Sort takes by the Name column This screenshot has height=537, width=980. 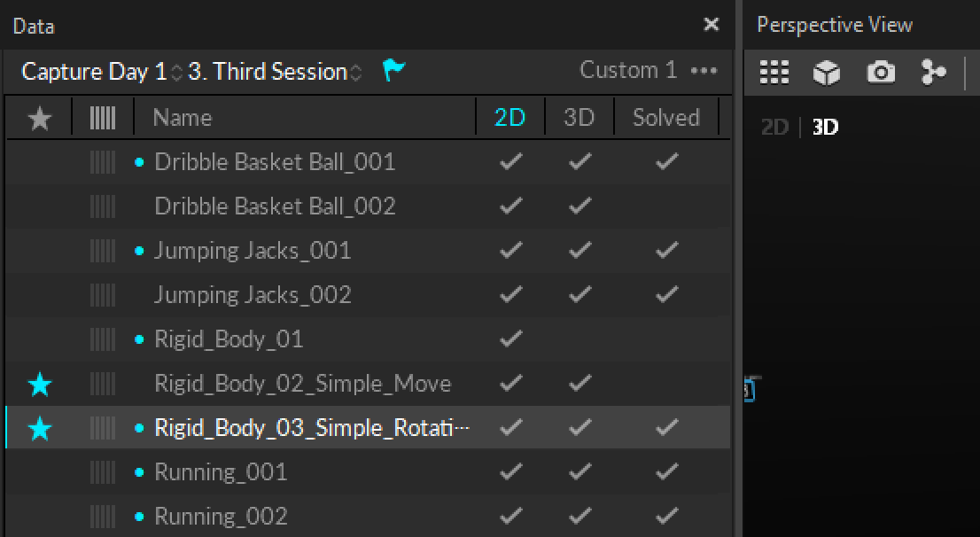[182, 118]
